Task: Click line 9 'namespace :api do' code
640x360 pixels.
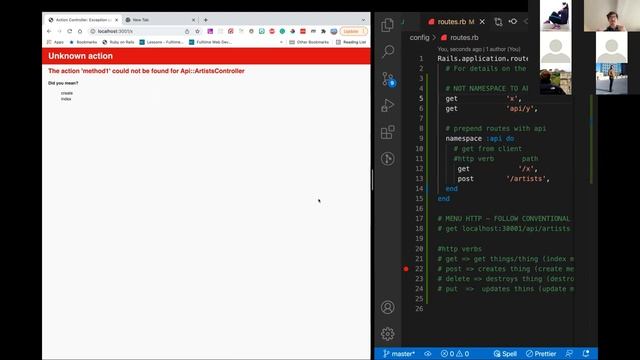Action: 480,138
